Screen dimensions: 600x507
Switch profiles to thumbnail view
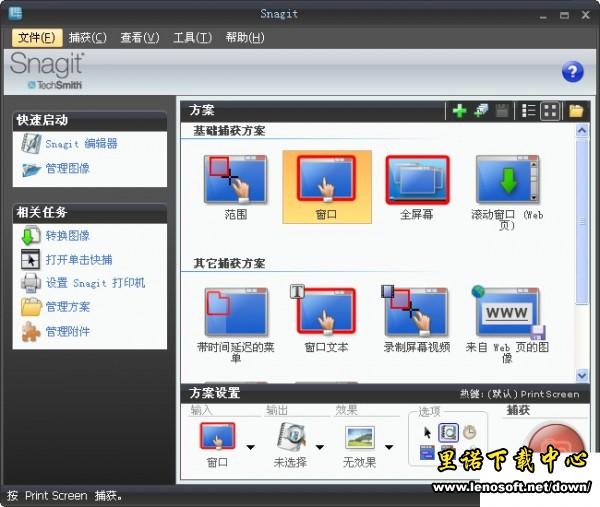pyautogui.click(x=550, y=111)
